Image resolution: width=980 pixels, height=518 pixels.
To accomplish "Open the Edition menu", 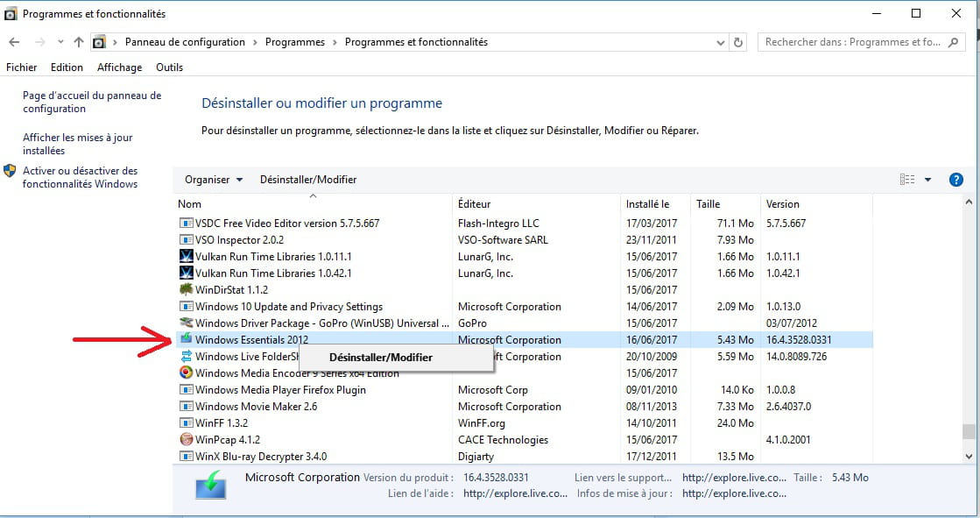I will [67, 67].
